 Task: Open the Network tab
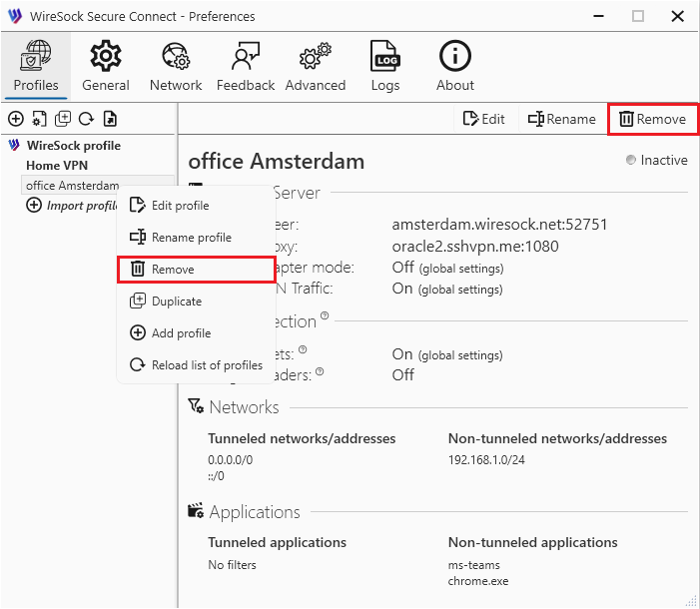pyautogui.click(x=176, y=66)
